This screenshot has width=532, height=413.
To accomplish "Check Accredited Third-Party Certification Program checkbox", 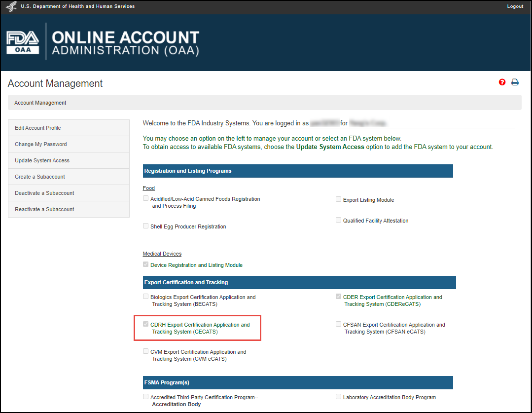I will 145,396.
